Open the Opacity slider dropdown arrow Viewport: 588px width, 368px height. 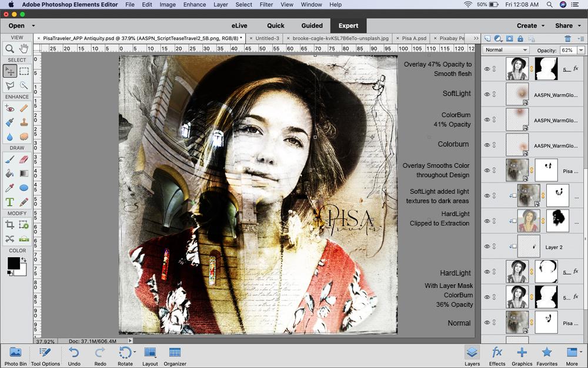(582, 50)
